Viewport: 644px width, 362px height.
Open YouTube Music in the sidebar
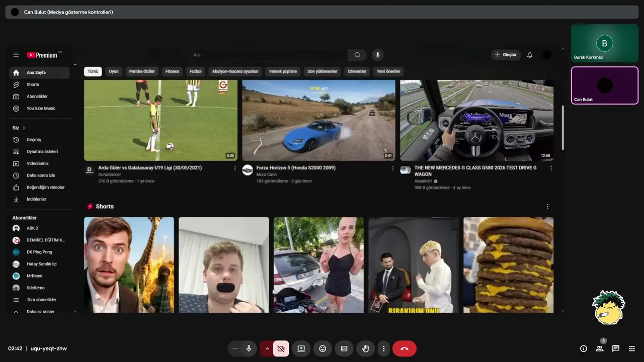click(x=39, y=109)
